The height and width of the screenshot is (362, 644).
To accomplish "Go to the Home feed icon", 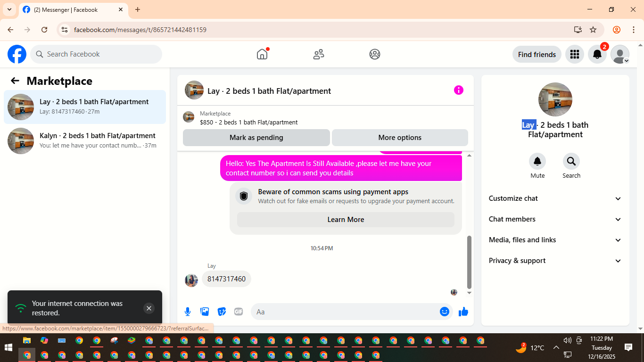I will pos(262,54).
